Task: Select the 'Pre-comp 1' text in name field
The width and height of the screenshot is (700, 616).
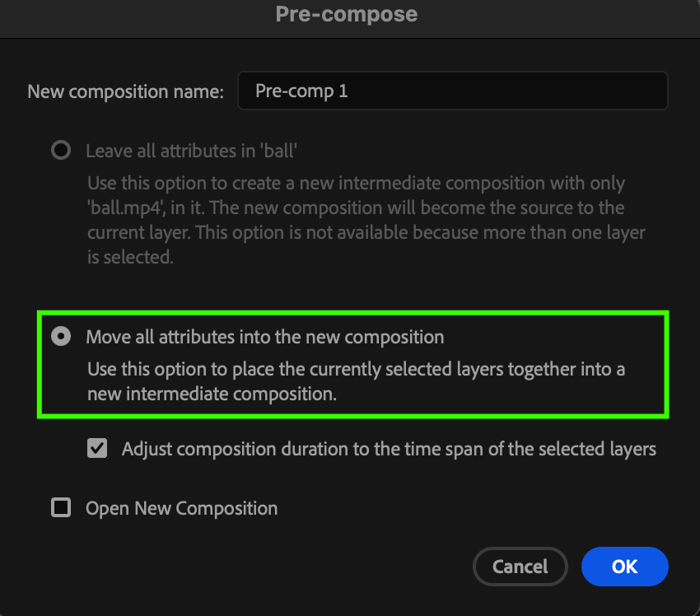Action: coord(301,91)
